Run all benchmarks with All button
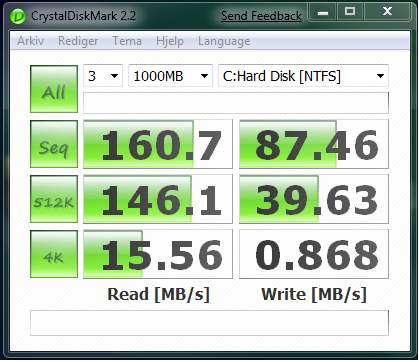The height and width of the screenshot is (362, 419). coord(54,89)
